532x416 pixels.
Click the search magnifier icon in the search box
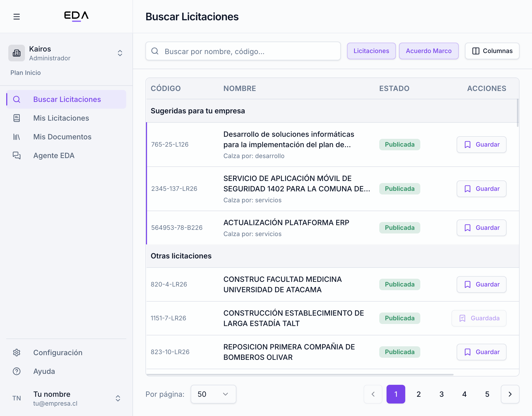coord(155,51)
